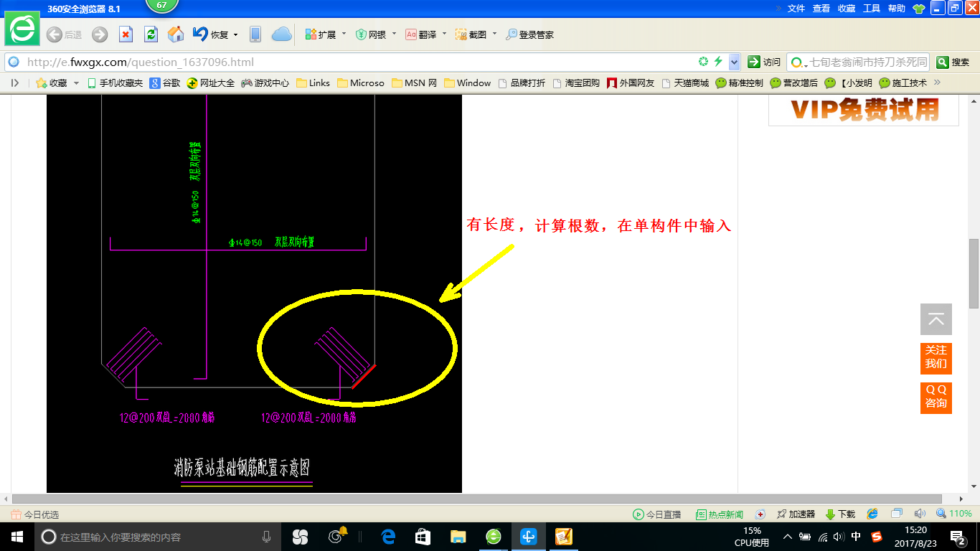Image resolution: width=980 pixels, height=551 pixels.
Task: Show more bookmarks with overflow chevron
Action: [936, 83]
